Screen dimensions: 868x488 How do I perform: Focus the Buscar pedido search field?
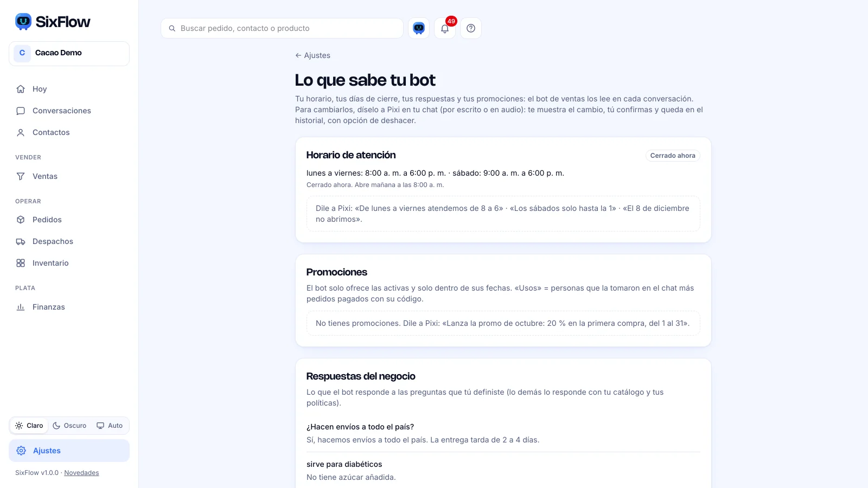[282, 28]
